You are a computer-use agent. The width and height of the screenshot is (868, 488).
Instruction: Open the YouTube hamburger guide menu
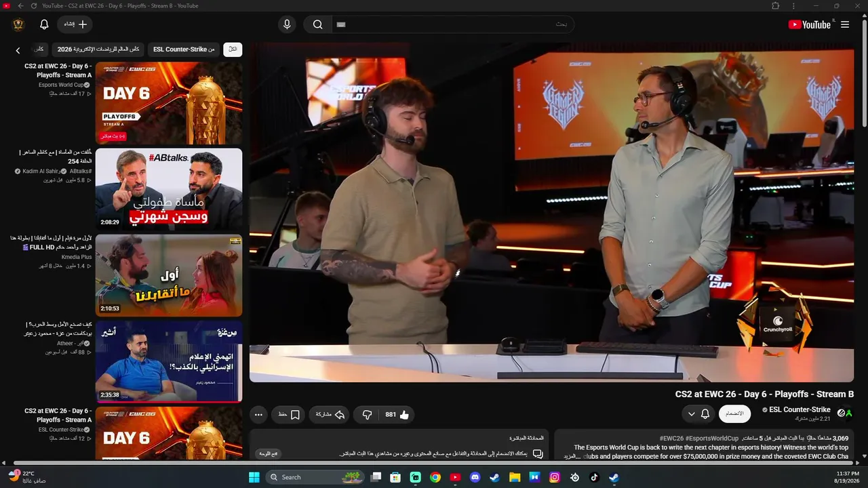pos(845,24)
